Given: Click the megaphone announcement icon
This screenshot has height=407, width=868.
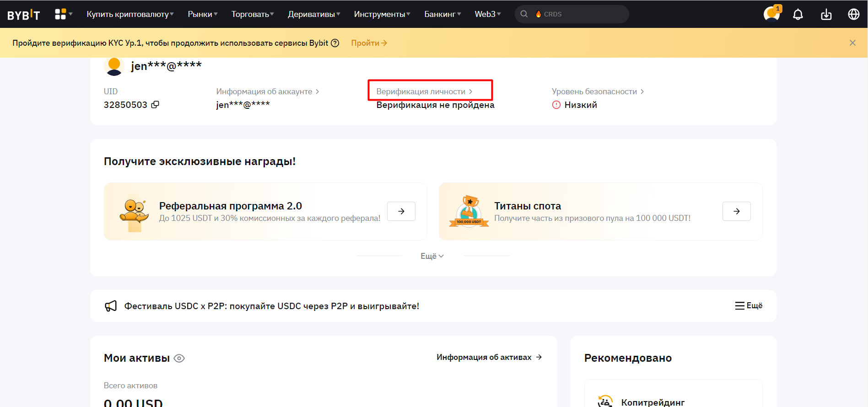Looking at the screenshot, I should [111, 306].
